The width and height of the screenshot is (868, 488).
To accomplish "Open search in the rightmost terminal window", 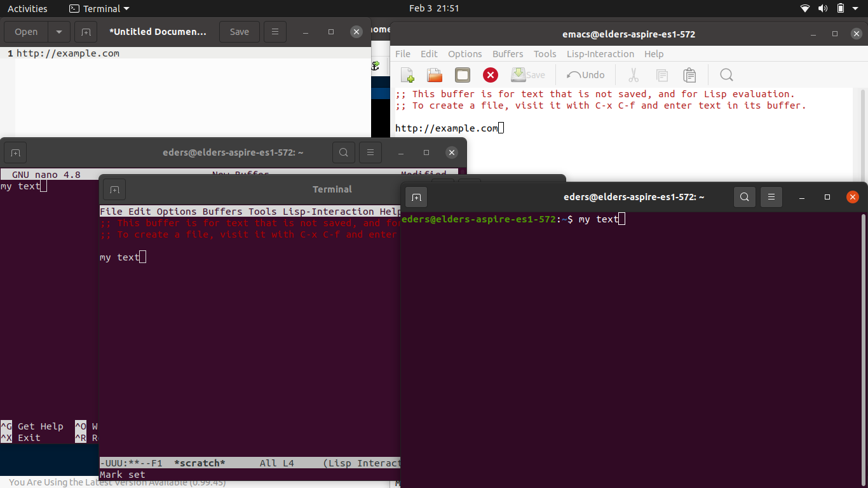I will (744, 197).
